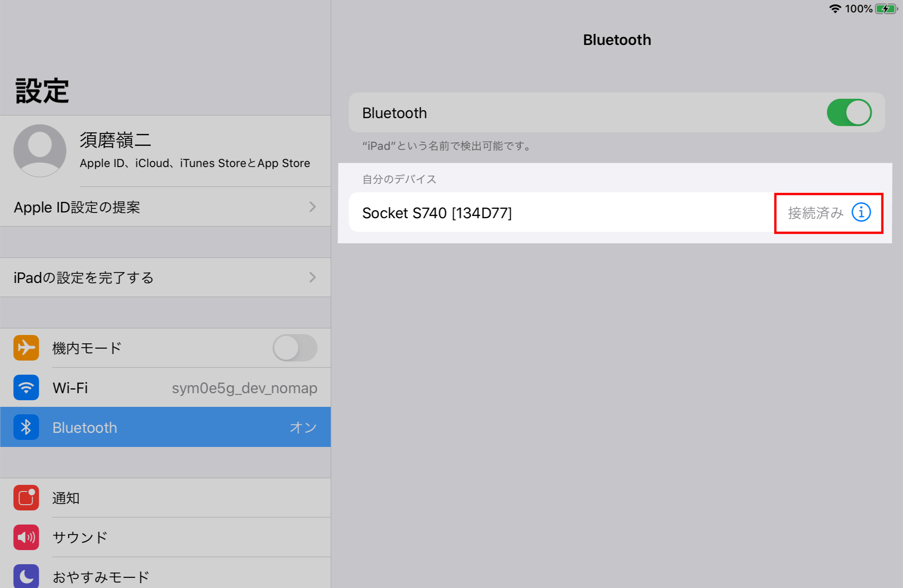This screenshot has width=903, height=588.
Task: Tap the airplane mode icon
Action: click(x=26, y=348)
